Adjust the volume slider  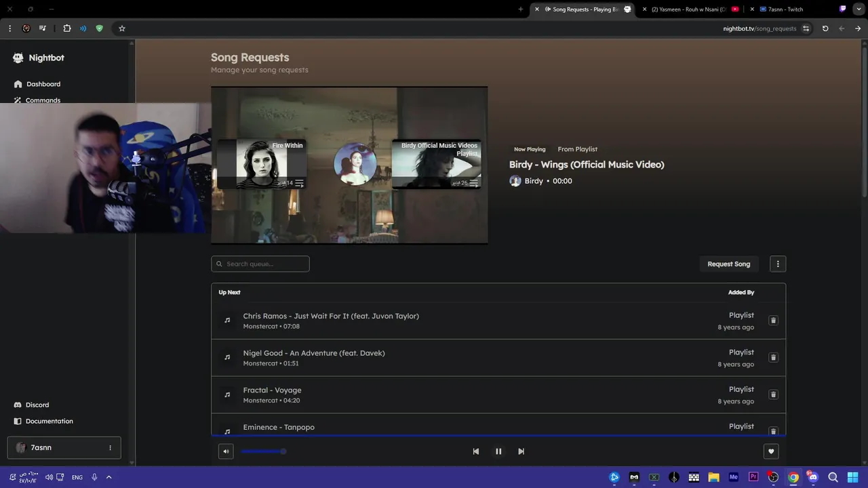pos(262,451)
